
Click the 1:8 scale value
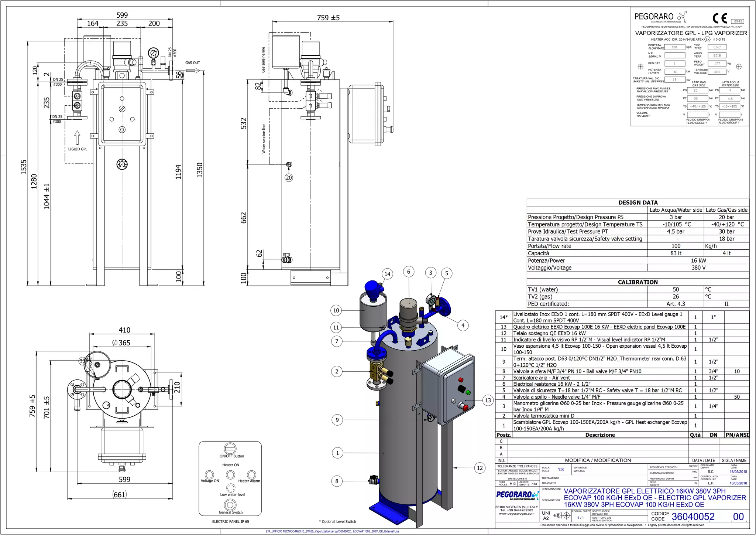coord(561,470)
